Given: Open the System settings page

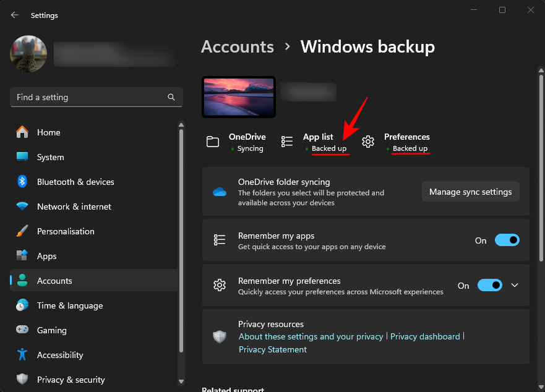Looking at the screenshot, I should pyautogui.click(x=50, y=157).
